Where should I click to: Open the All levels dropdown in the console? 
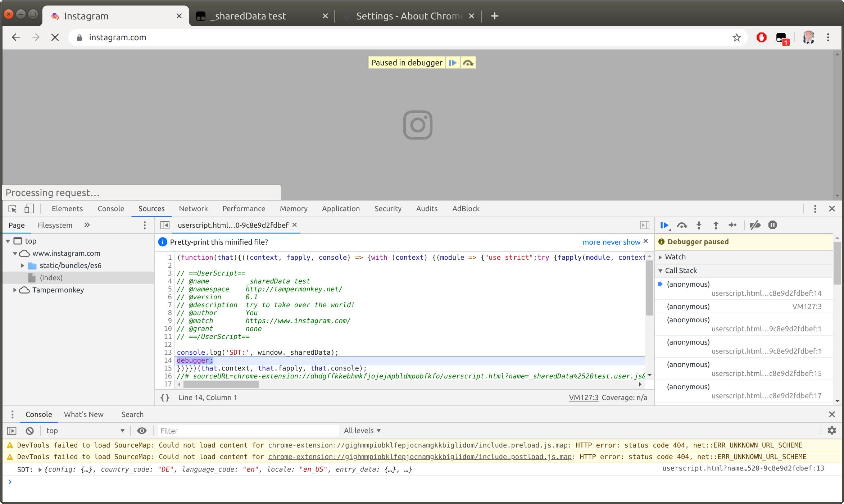[x=362, y=430]
